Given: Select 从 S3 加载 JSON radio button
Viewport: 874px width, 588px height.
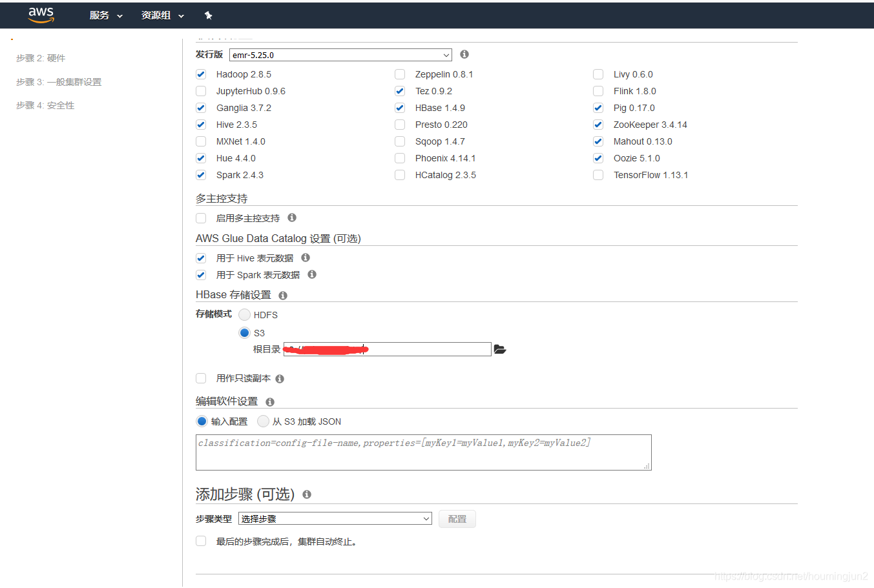Looking at the screenshot, I should (263, 421).
